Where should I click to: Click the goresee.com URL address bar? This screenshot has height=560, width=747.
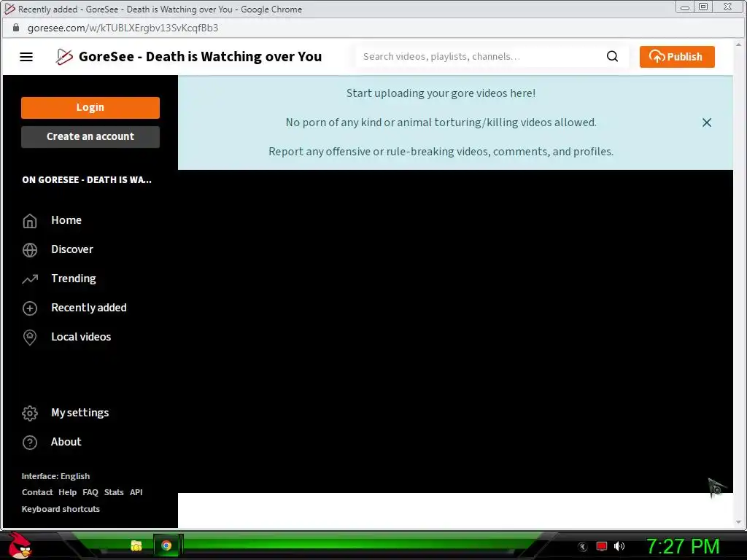click(123, 28)
